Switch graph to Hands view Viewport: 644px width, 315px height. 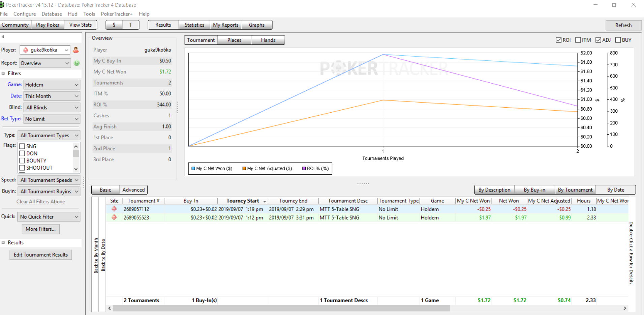tap(268, 40)
